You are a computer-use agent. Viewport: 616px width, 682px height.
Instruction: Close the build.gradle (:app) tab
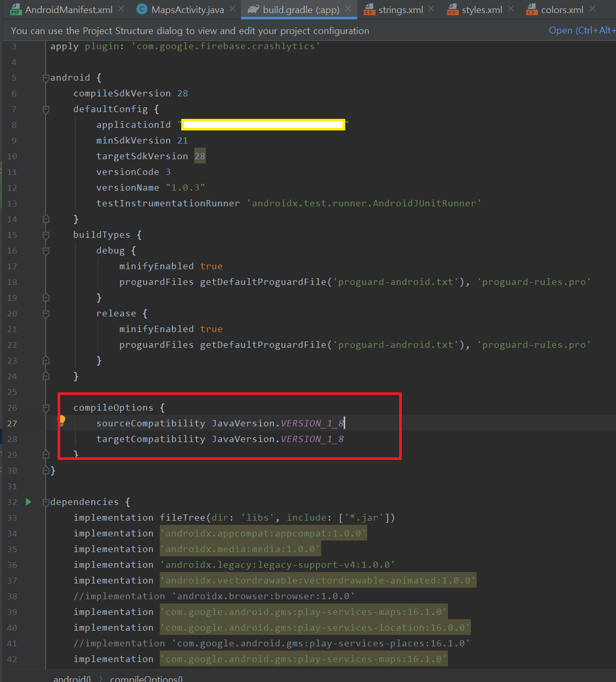[348, 9]
